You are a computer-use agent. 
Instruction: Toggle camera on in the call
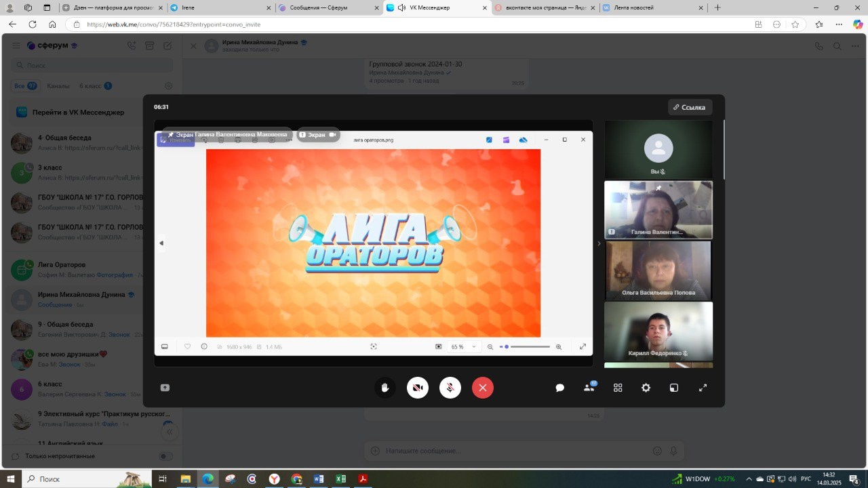click(418, 388)
